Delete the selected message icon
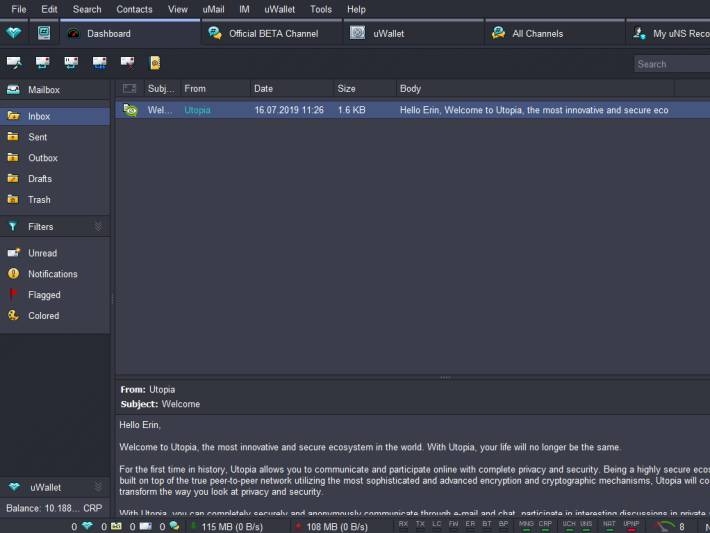The width and height of the screenshot is (710, 533). [128, 62]
